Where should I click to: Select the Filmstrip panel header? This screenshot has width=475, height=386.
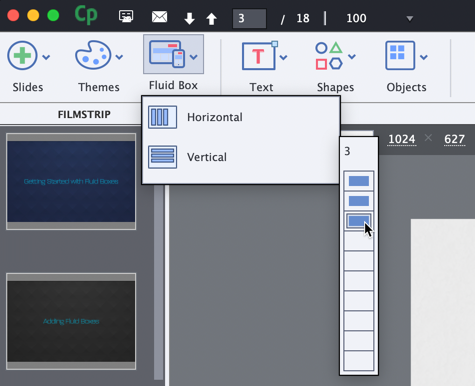[84, 114]
